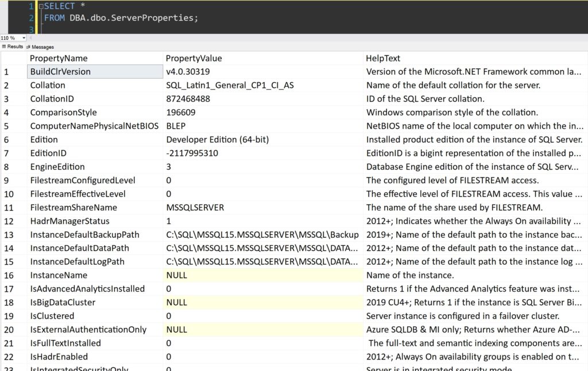Select the IsFullTextInstalled cell
This screenshot has width=588, height=371.
(x=95, y=343)
